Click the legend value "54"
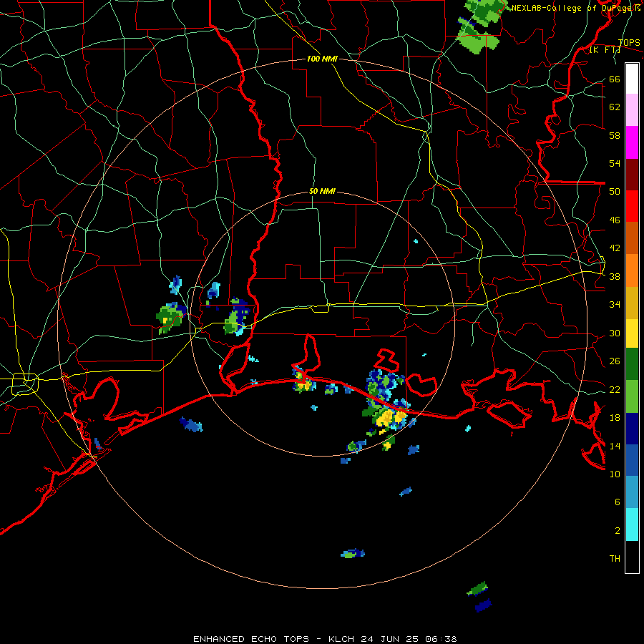The width and height of the screenshot is (644, 644). [615, 163]
